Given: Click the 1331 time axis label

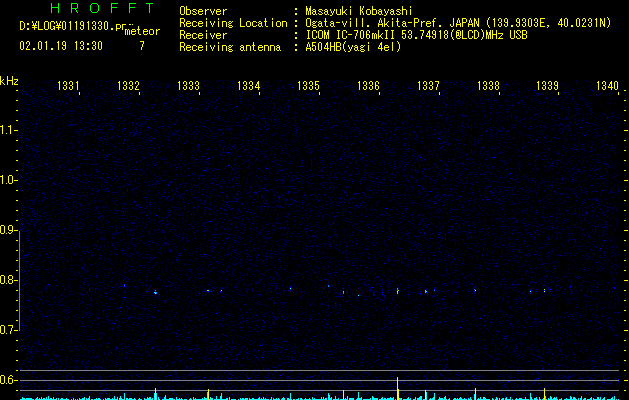Looking at the screenshot, I should [x=68, y=85].
